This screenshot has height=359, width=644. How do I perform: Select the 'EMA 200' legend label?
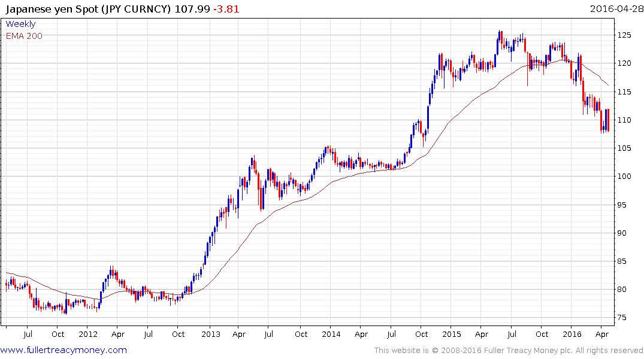pyautogui.click(x=24, y=36)
